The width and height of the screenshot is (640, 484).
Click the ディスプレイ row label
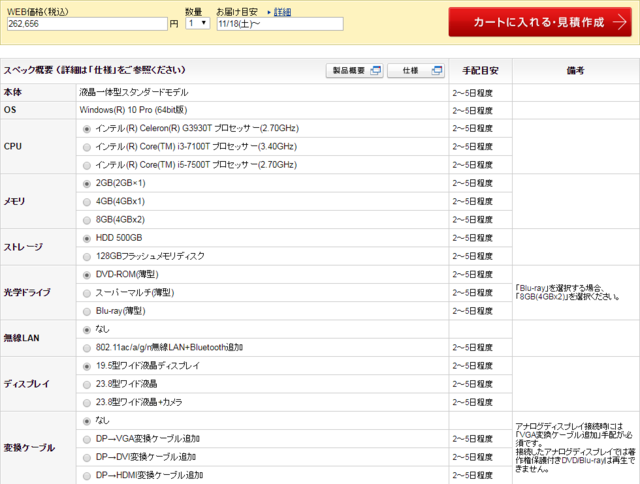click(x=27, y=384)
